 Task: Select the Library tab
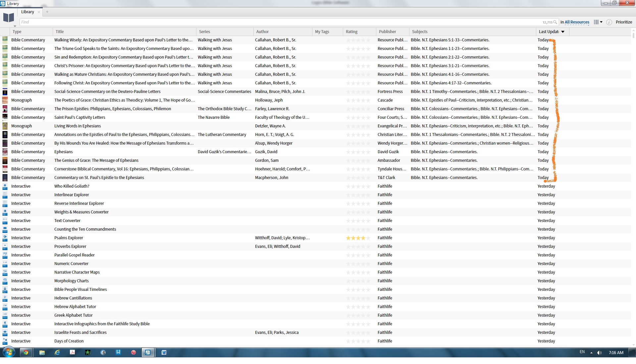[x=27, y=12]
